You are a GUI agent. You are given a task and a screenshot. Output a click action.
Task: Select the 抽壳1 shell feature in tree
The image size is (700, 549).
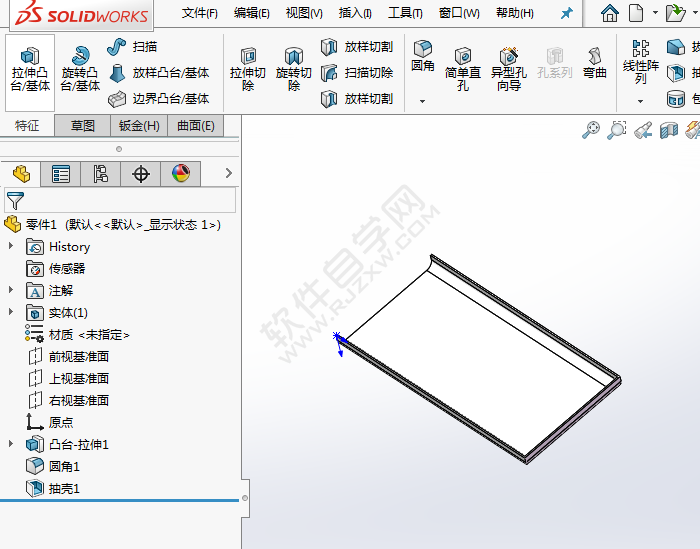tap(63, 489)
